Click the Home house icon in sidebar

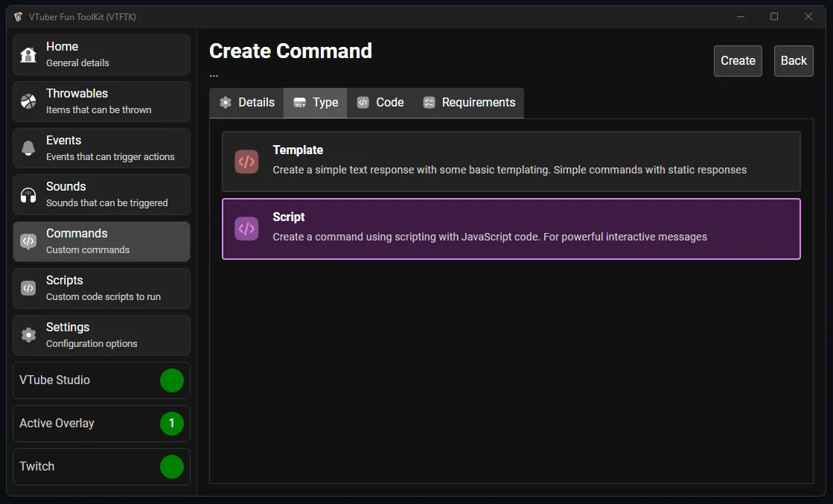click(x=28, y=55)
